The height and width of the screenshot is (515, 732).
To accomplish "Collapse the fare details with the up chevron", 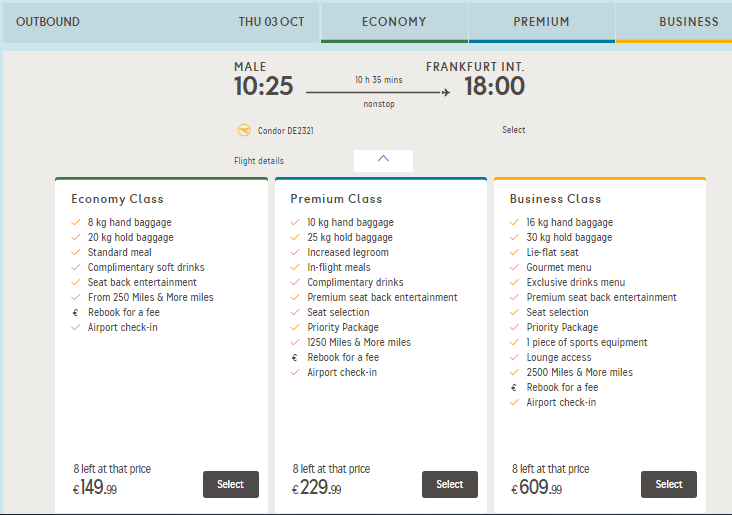I will pyautogui.click(x=383, y=161).
